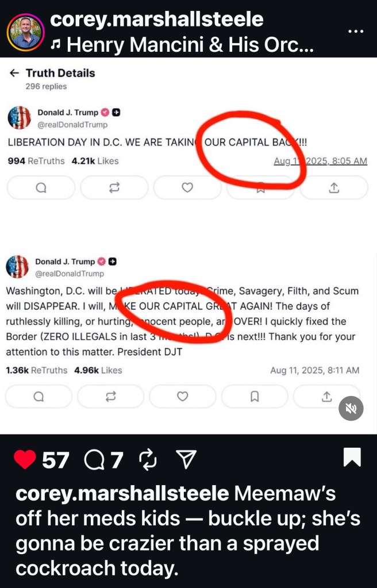Reply to the Washington, D.C. truth
377x588 pixels.
click(x=39, y=397)
